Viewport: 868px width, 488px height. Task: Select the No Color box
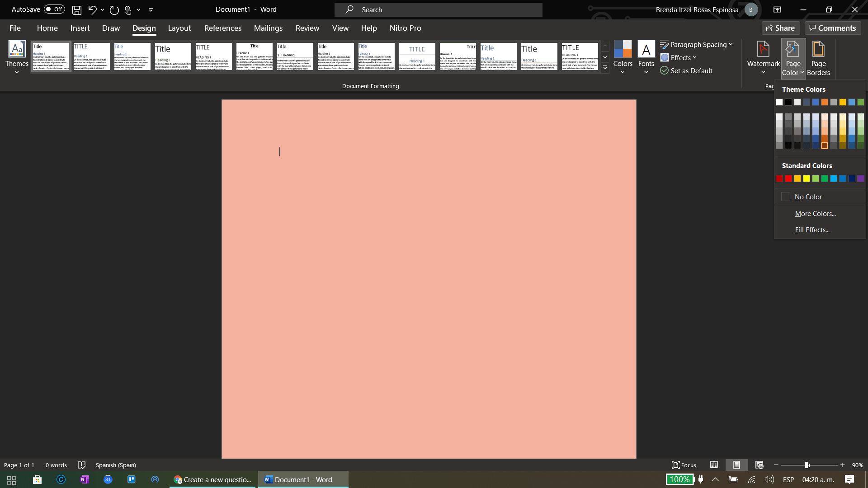click(x=786, y=197)
